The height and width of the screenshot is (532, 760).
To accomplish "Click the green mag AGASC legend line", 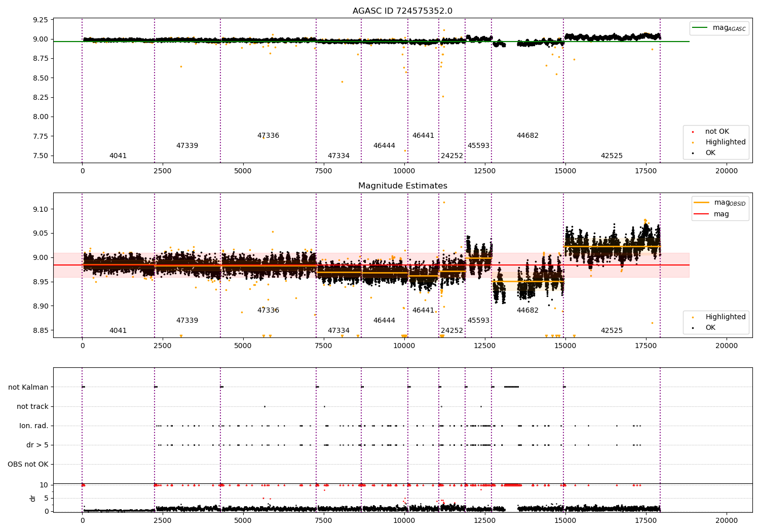I will pos(700,28).
